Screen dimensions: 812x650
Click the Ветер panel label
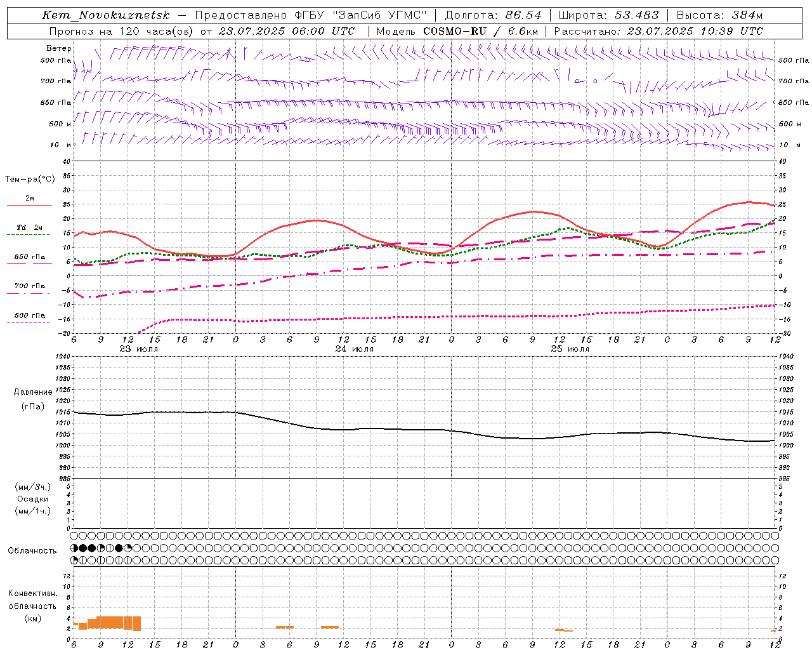[59, 48]
